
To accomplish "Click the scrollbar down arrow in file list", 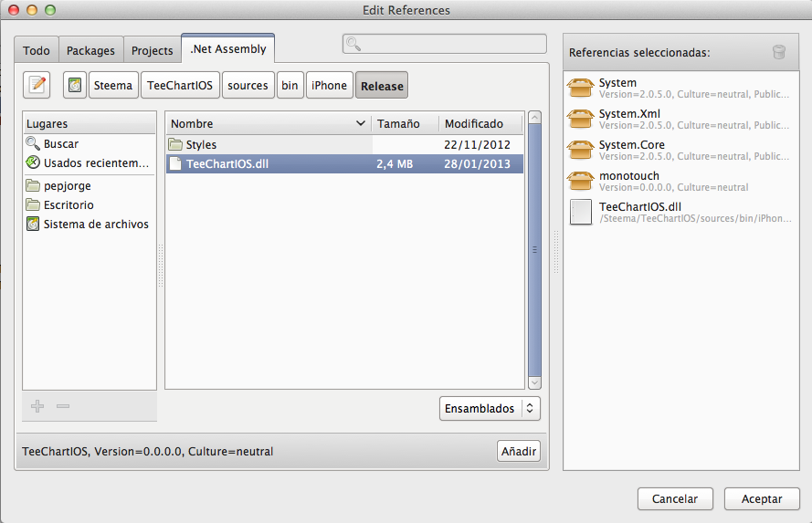I will [x=534, y=382].
